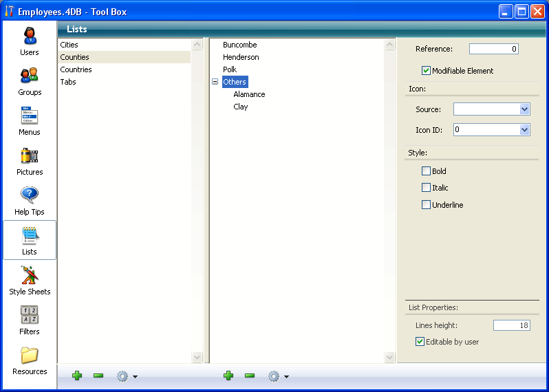Toggle the Modifiable Element checkbox
549x392 pixels.
(427, 71)
